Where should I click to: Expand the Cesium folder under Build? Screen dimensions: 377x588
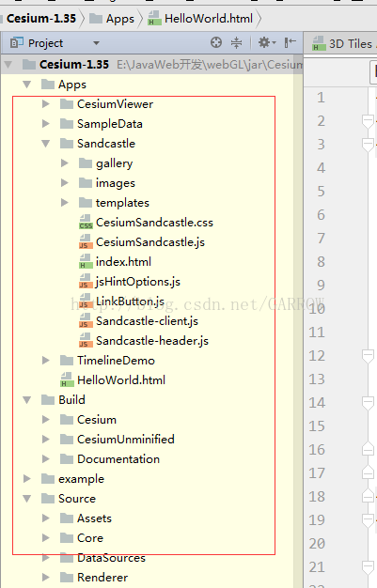(x=46, y=419)
